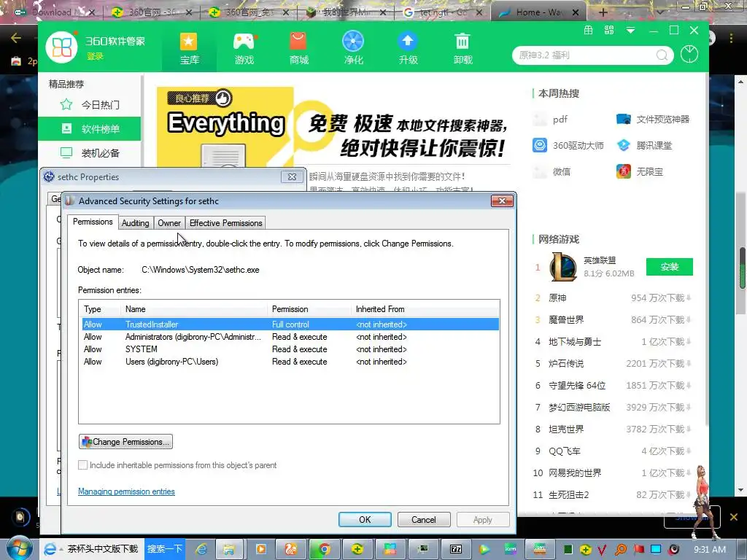
Task: Click 地下城与勇士 in the game ranking
Action: 575,342
